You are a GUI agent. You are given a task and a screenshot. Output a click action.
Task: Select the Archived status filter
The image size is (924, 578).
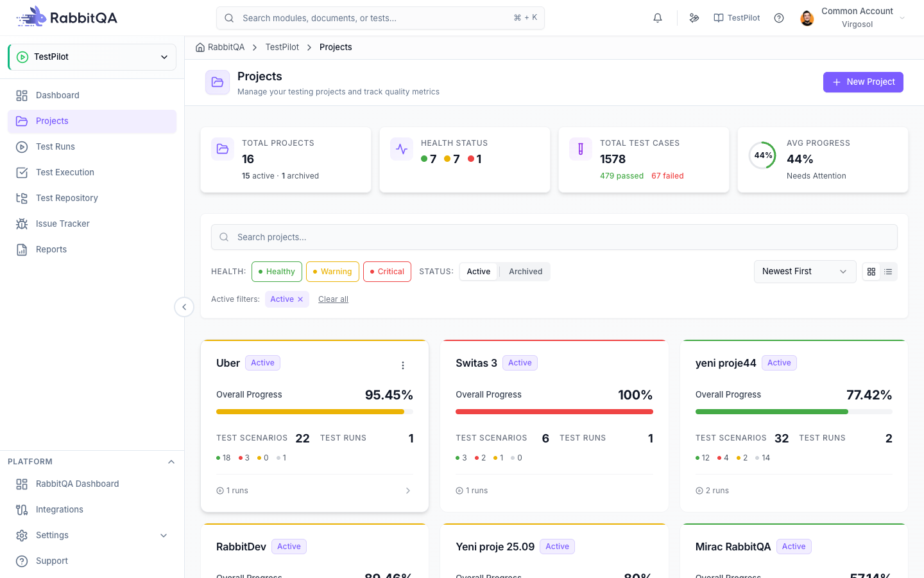pos(526,272)
